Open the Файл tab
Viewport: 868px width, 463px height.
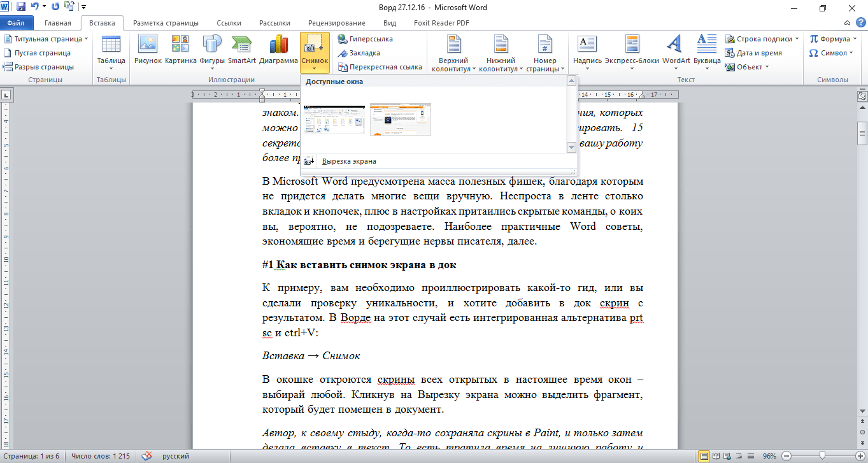(x=17, y=23)
